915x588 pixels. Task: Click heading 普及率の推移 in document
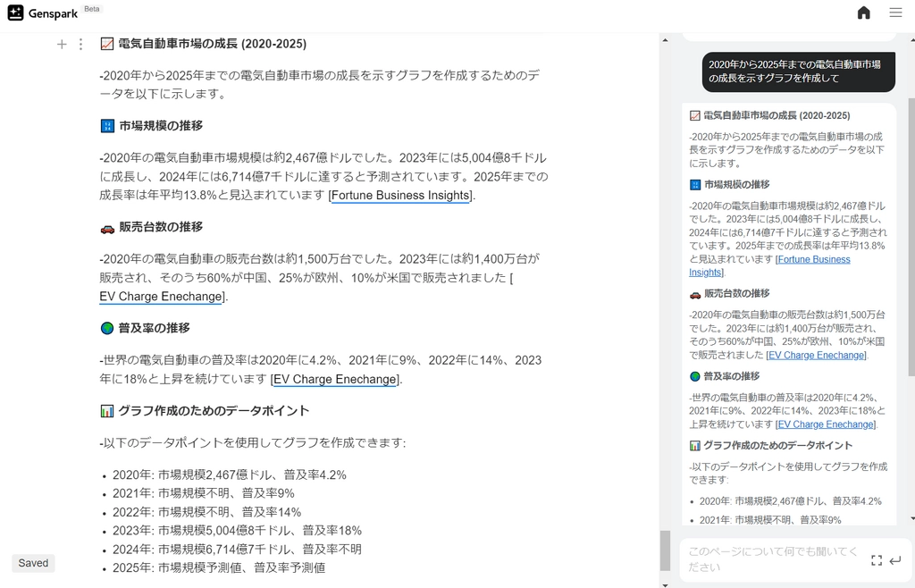pyautogui.click(x=154, y=329)
